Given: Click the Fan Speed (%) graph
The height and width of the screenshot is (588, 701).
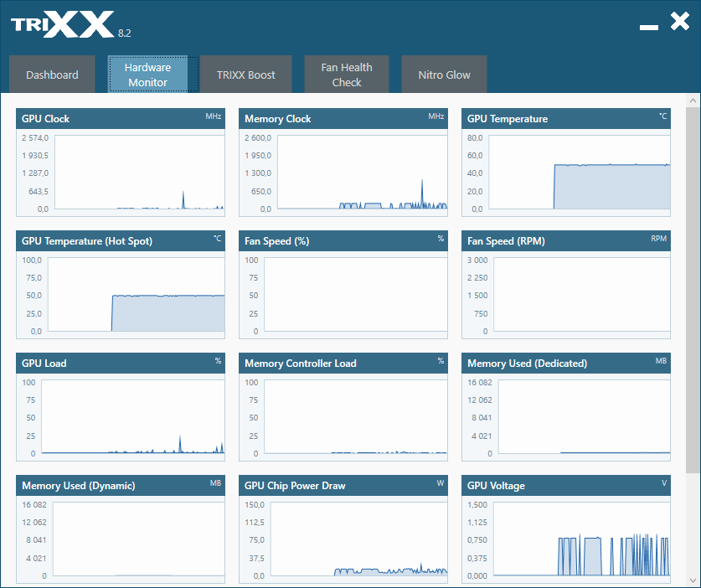Looking at the screenshot, I should tap(356, 294).
